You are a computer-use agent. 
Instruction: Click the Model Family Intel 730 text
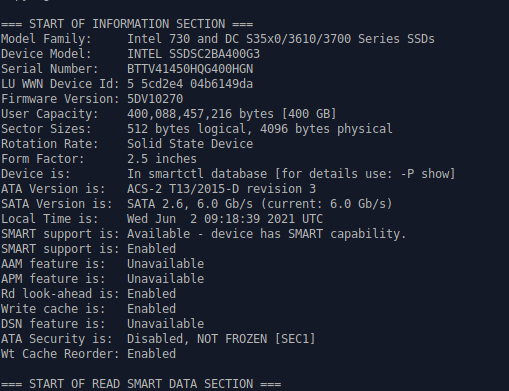(x=281, y=39)
